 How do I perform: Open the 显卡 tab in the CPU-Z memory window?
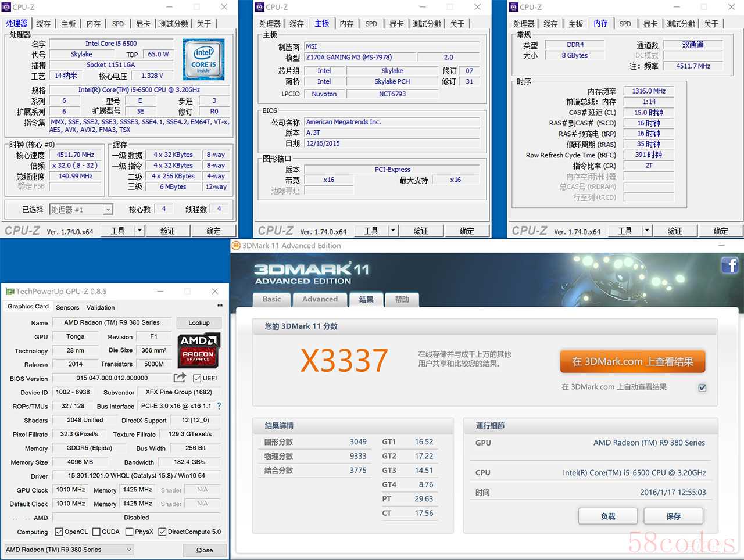650,24
